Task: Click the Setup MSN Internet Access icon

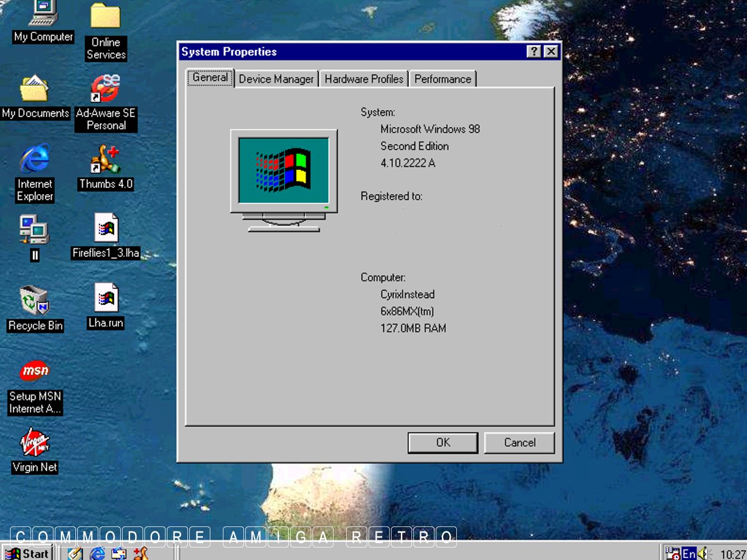Action: tap(35, 371)
